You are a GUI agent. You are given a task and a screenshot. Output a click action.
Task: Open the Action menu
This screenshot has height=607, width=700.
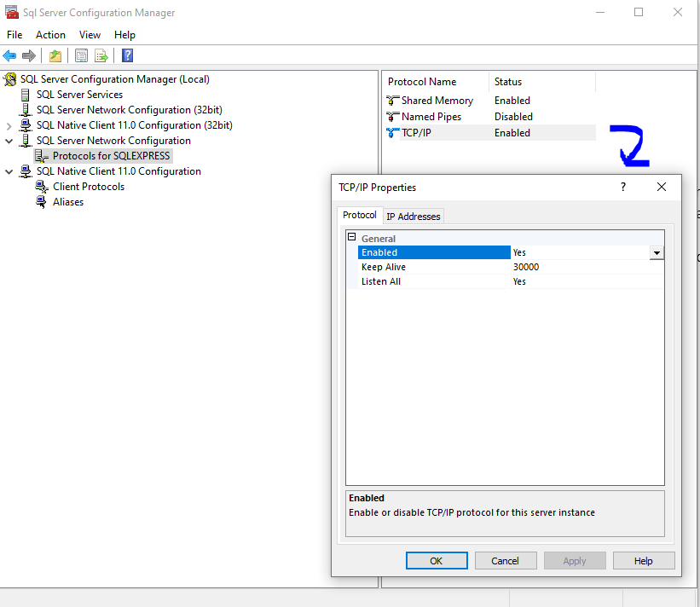point(50,35)
